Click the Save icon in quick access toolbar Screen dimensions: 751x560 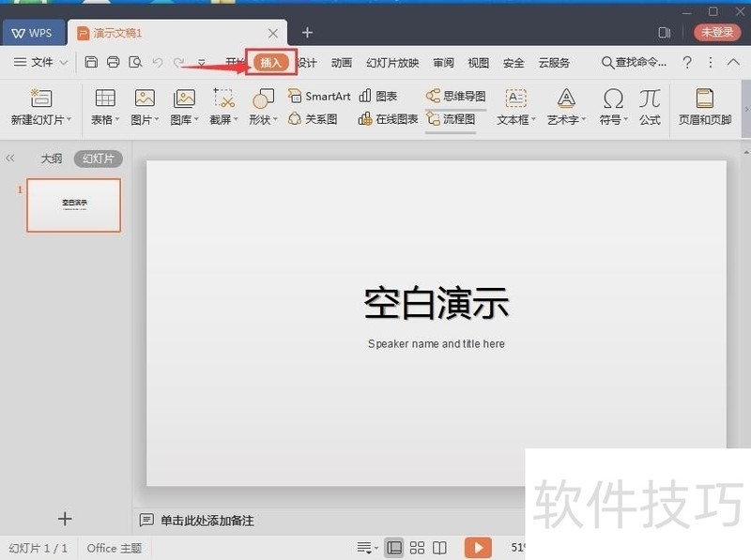[x=91, y=62]
